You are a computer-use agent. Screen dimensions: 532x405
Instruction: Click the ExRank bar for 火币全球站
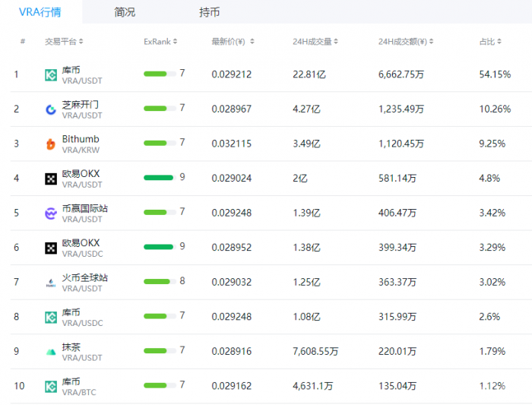click(x=158, y=281)
